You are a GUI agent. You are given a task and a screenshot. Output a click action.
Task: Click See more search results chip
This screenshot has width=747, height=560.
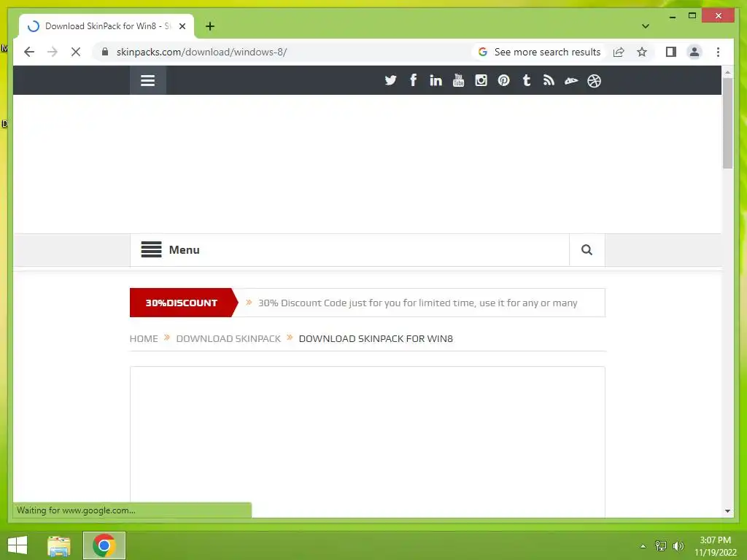[x=539, y=52]
